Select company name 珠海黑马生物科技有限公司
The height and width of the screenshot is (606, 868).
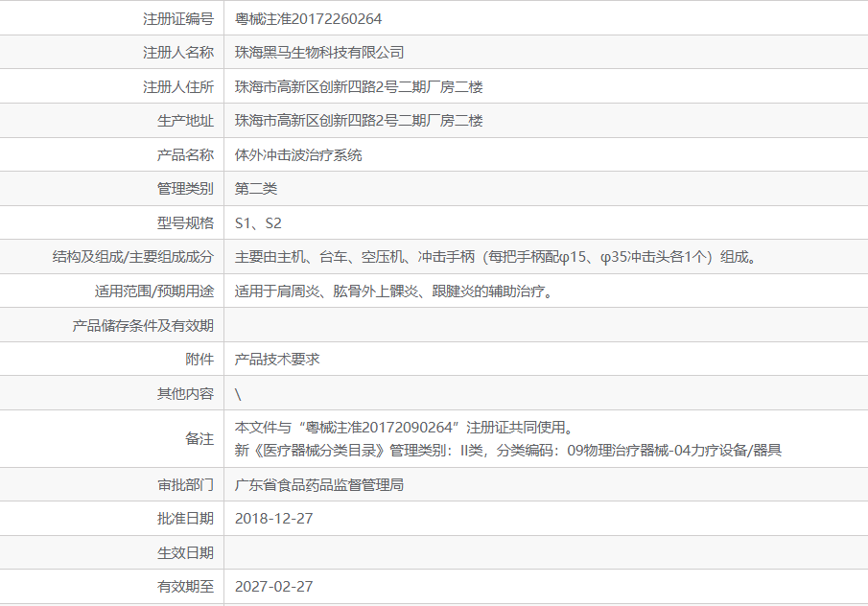(319, 53)
